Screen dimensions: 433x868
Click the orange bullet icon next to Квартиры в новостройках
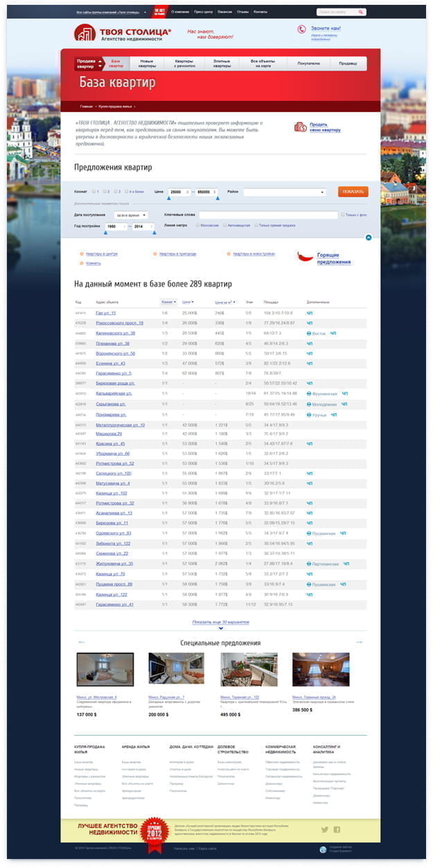pyautogui.click(x=228, y=254)
